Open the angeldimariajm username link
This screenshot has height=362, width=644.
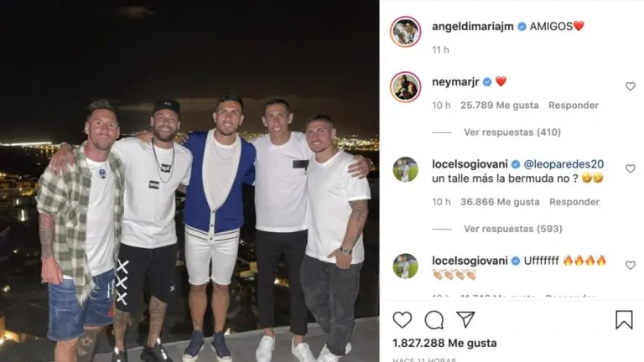click(x=473, y=26)
